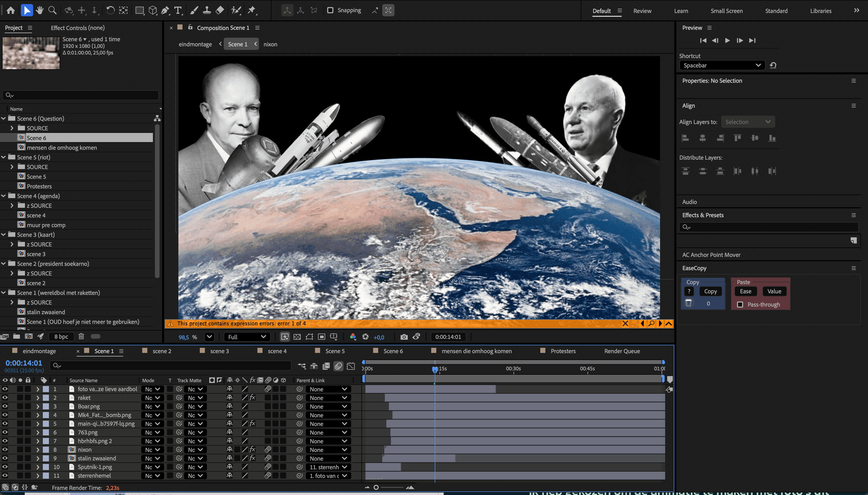
Task: Switch to the Review workspace
Action: pyautogui.click(x=642, y=11)
